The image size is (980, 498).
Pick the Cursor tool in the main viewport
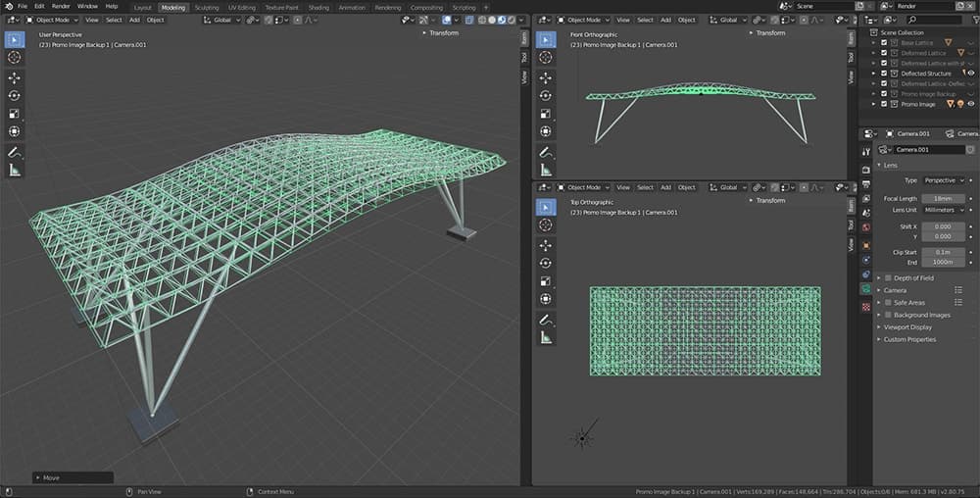click(15, 58)
